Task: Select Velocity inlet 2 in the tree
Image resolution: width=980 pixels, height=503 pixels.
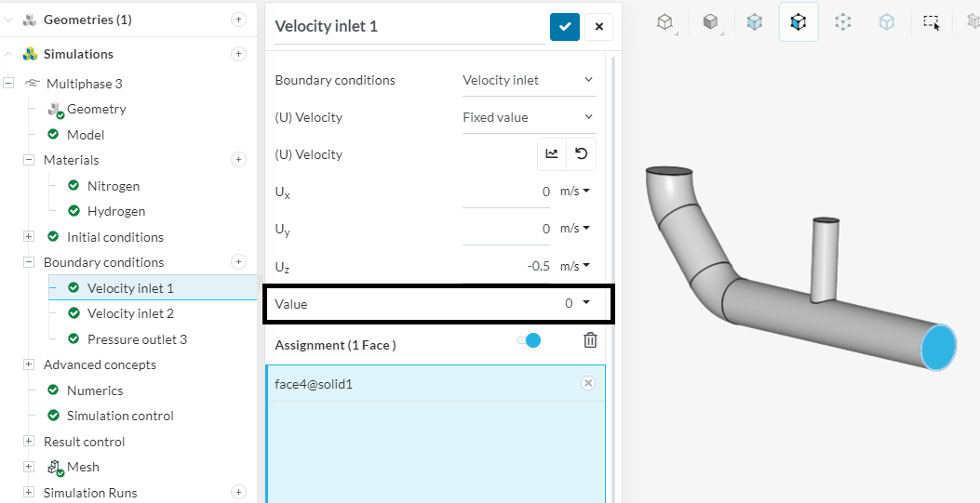Action: [x=130, y=313]
